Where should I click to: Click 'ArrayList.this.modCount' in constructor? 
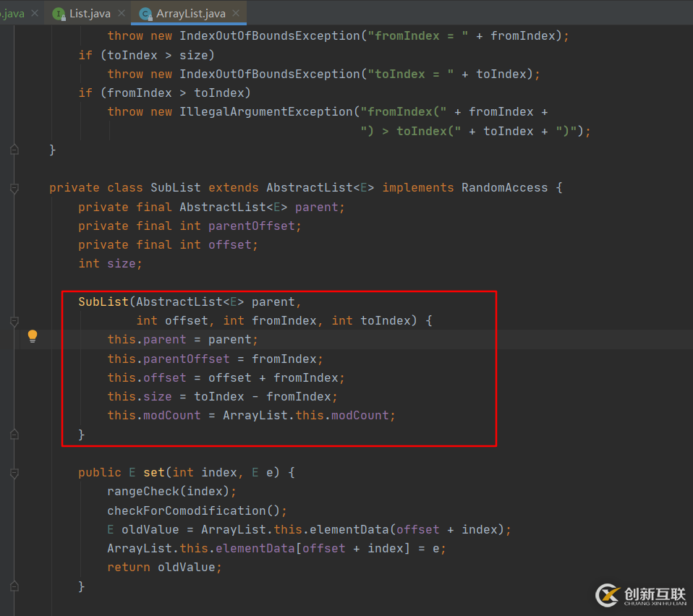[x=306, y=416]
